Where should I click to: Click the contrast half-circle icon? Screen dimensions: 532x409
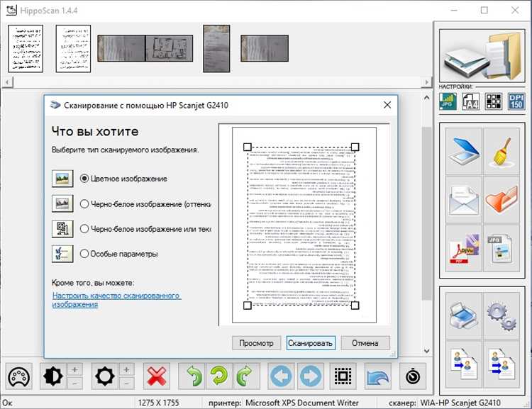(x=53, y=376)
